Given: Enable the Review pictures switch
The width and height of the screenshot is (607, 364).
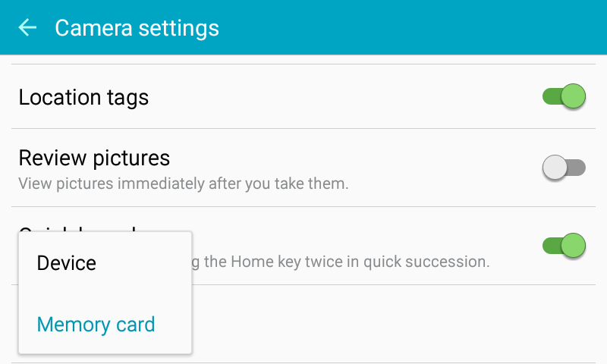Looking at the screenshot, I should pos(564,168).
